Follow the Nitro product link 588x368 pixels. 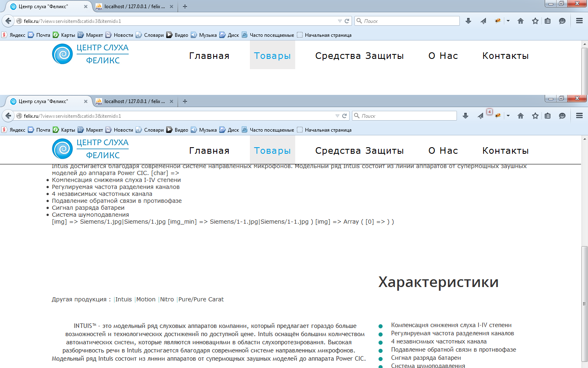click(167, 299)
